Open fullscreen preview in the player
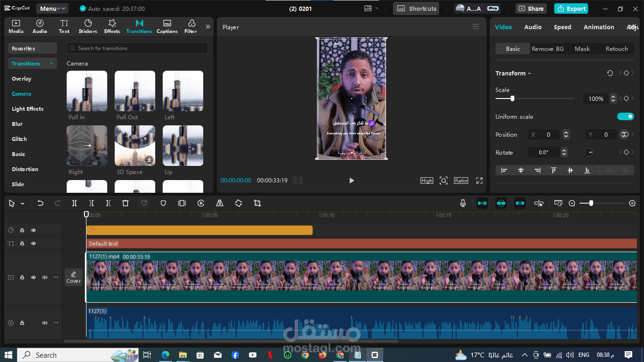Screen dimensions: 644x362 click(x=479, y=181)
